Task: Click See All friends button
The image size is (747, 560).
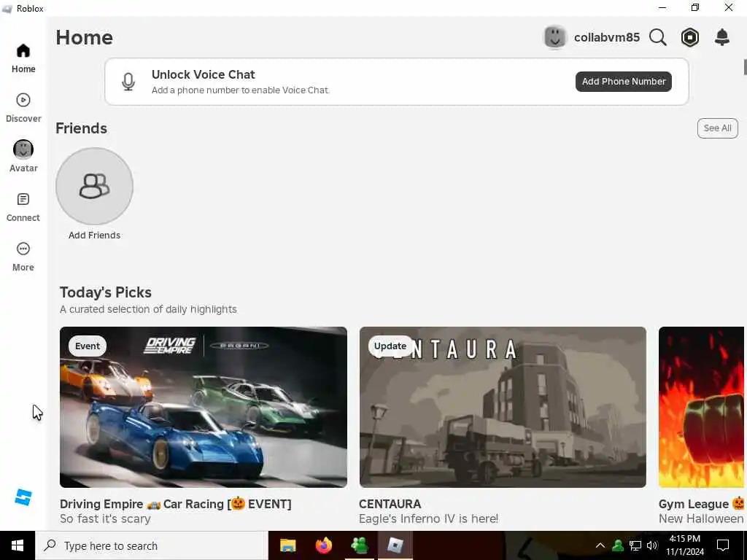Action: [718, 128]
